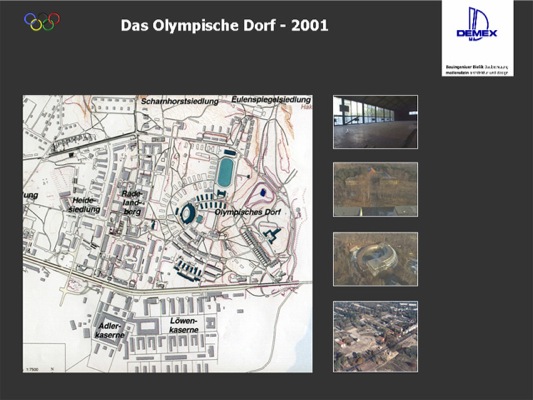
Task: Click the Eulenspiegelsiedlung map label
Action: click(271, 100)
